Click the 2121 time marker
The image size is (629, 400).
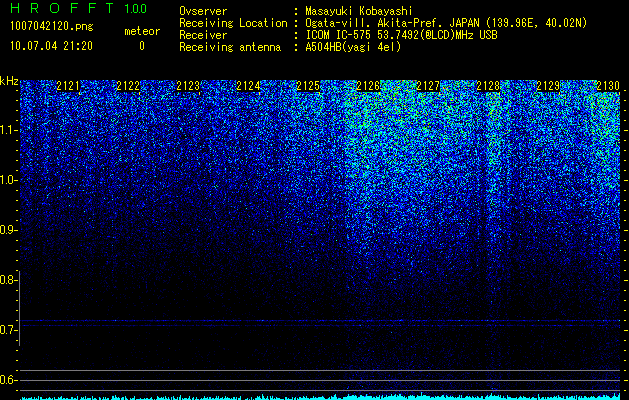click(68, 86)
